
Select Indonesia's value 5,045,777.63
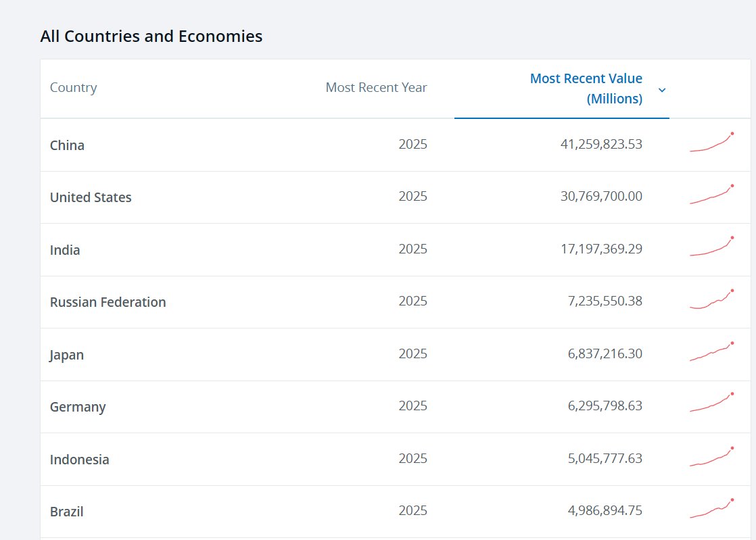coord(605,458)
